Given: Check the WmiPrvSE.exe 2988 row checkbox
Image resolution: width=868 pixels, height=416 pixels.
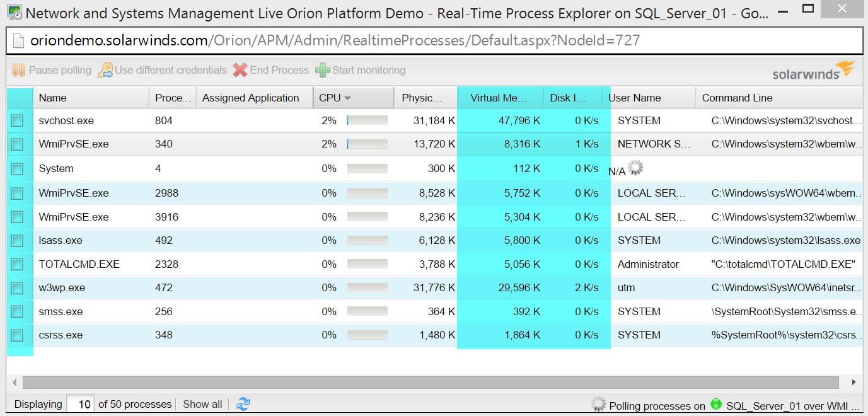Looking at the screenshot, I should point(17,193).
